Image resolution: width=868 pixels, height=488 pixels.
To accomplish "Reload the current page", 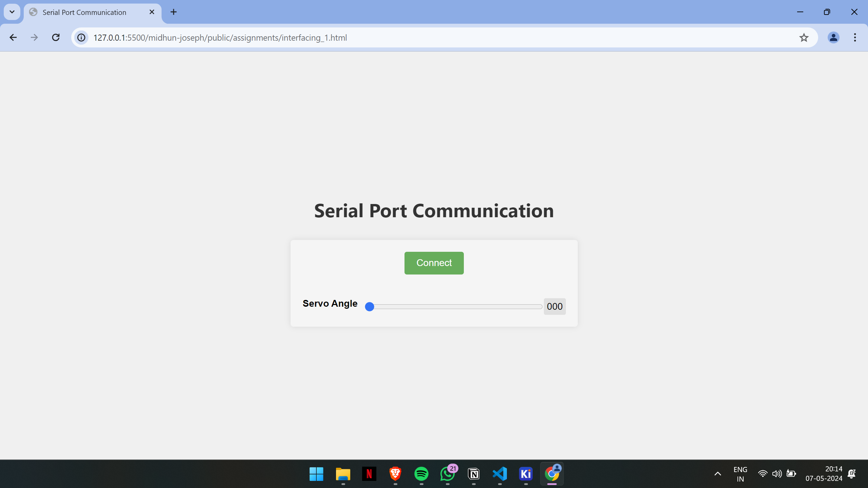I will click(56, 37).
